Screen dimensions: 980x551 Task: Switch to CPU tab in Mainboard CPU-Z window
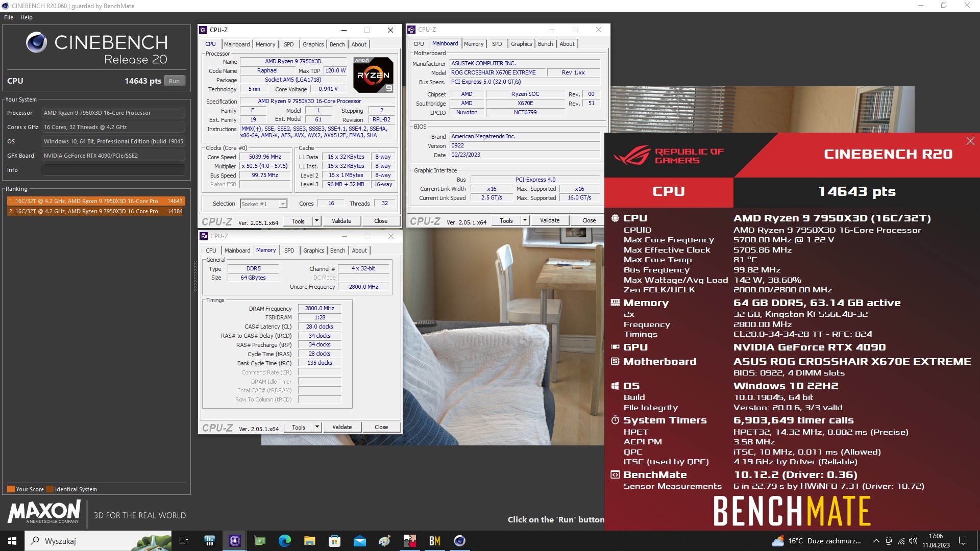tap(419, 44)
